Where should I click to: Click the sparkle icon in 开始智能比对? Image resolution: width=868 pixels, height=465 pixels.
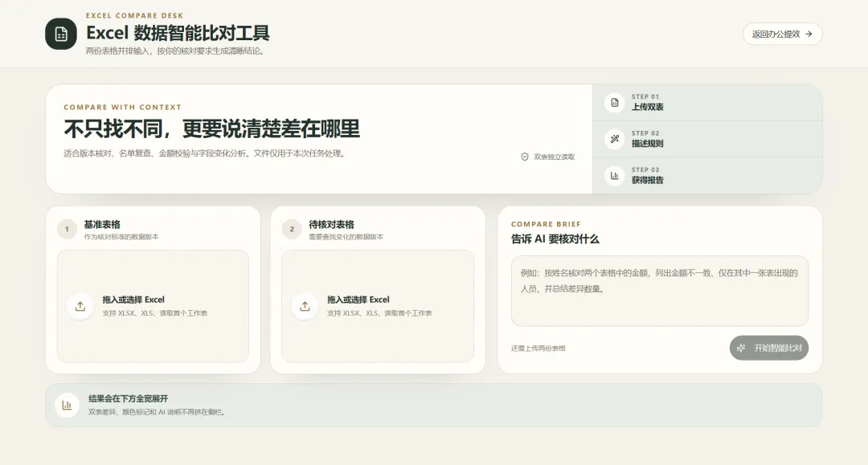741,348
